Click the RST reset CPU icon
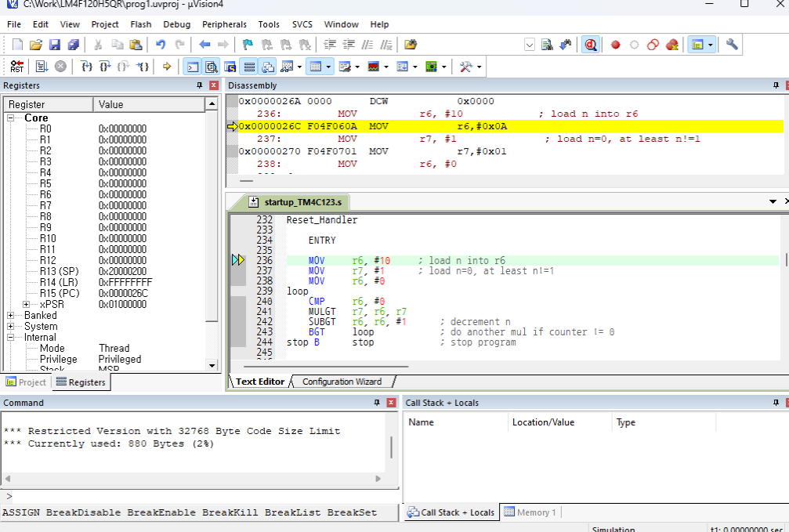The width and height of the screenshot is (789, 532). [x=16, y=67]
